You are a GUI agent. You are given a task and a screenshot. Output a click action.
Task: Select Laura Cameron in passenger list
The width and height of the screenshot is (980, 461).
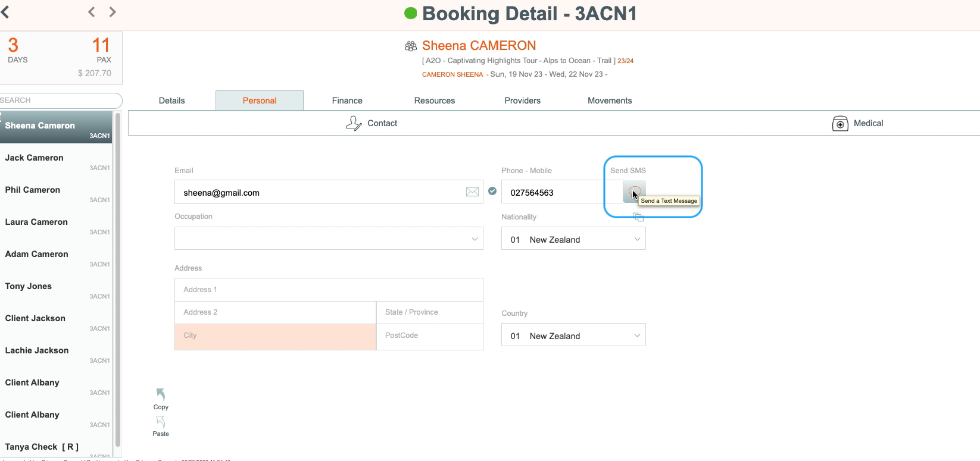tap(56, 224)
